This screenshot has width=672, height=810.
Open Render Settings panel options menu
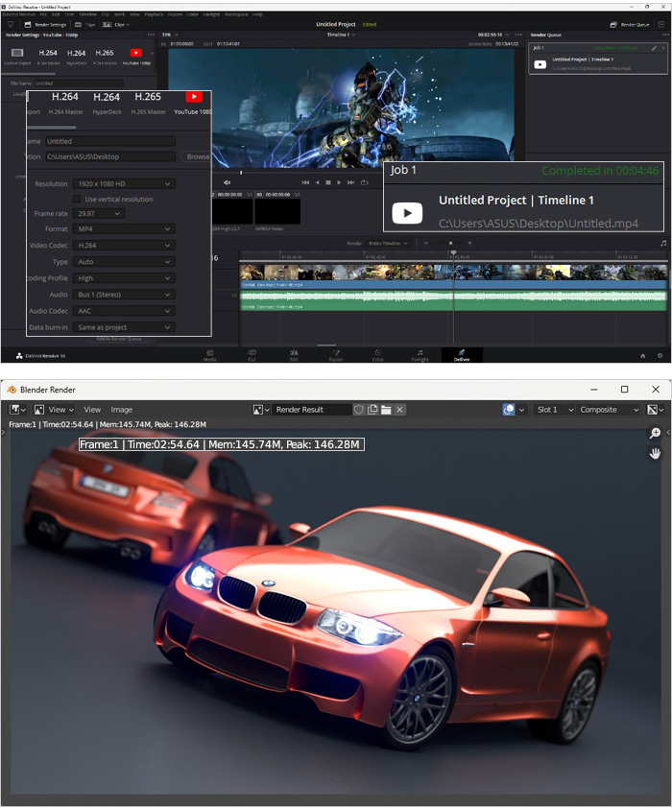coord(151,35)
